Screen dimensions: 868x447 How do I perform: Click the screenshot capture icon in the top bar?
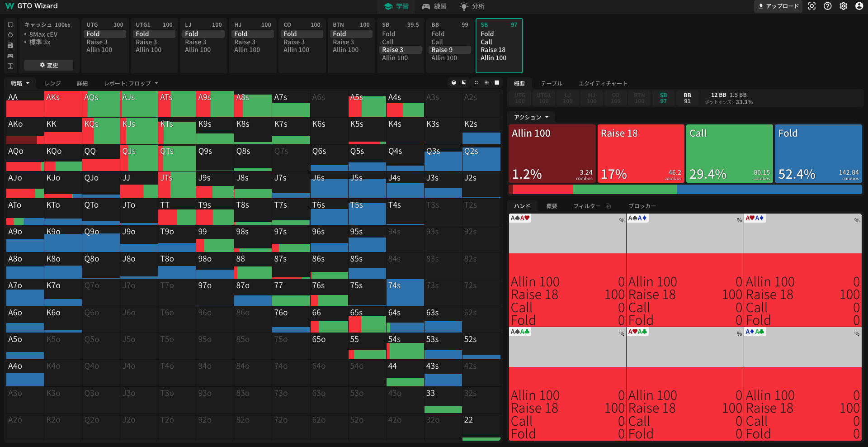[x=812, y=6]
